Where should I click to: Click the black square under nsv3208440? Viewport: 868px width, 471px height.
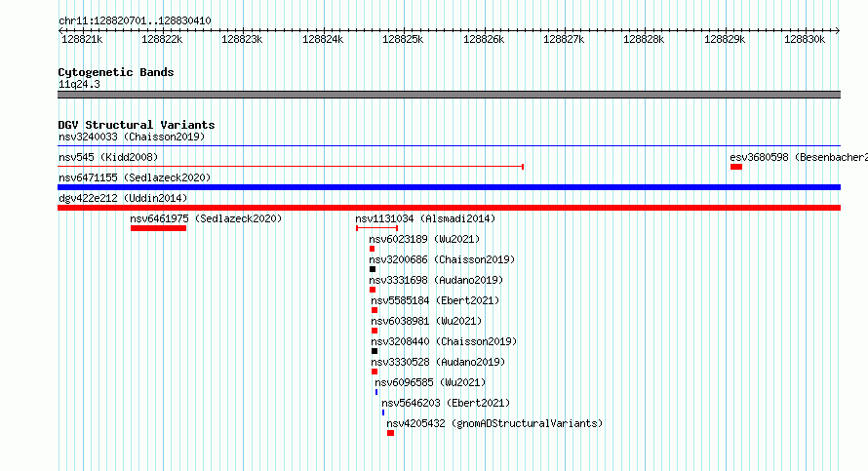[x=375, y=351]
